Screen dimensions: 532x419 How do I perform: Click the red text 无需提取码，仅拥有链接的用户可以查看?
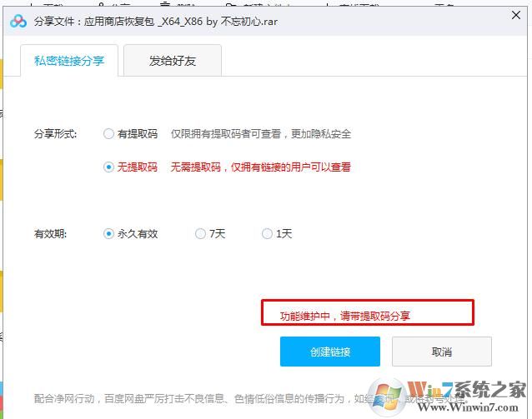[x=260, y=167]
